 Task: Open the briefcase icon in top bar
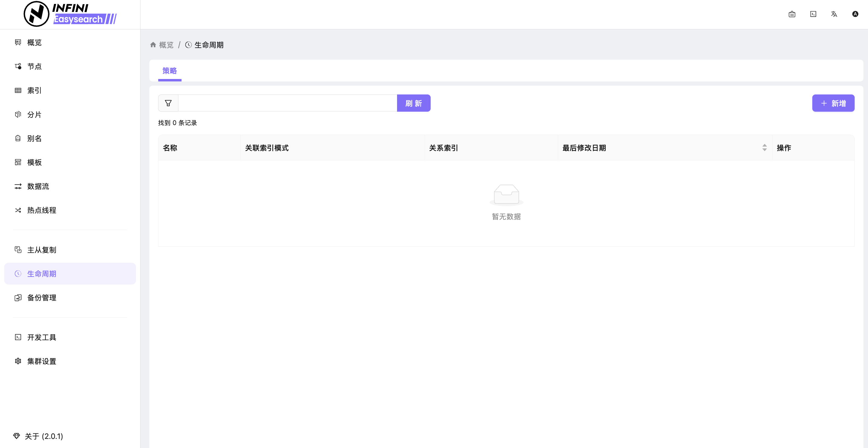coord(792,14)
